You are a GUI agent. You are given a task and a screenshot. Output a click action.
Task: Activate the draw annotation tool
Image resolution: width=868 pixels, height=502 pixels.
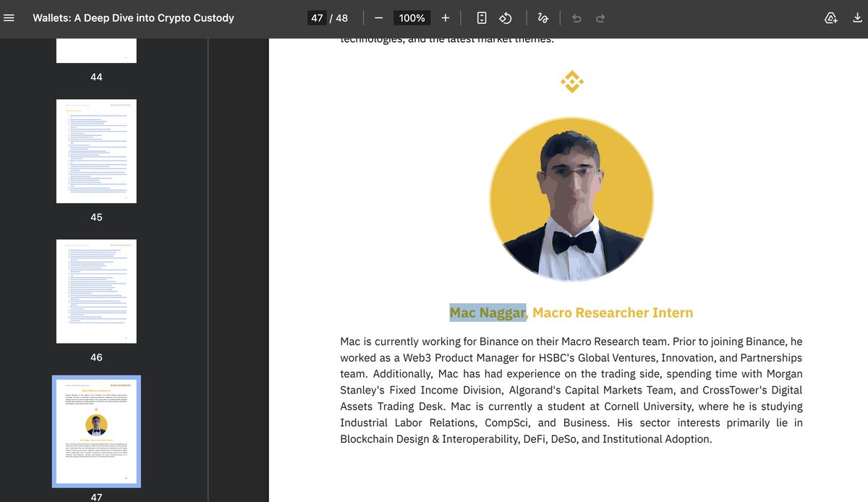click(542, 17)
